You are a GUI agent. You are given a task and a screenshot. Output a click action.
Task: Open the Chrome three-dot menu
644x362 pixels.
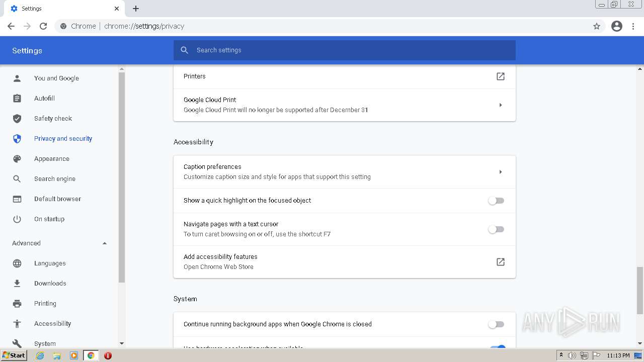[x=633, y=26]
